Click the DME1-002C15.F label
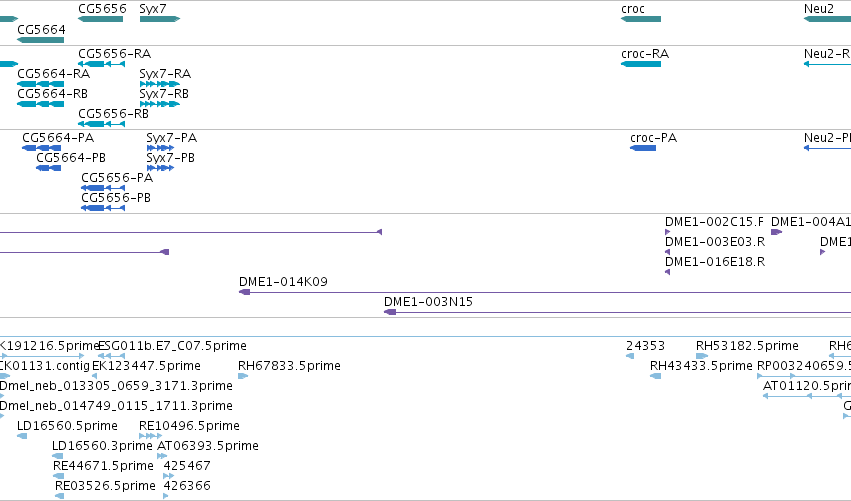The height and width of the screenshot is (501, 851). 714,221
